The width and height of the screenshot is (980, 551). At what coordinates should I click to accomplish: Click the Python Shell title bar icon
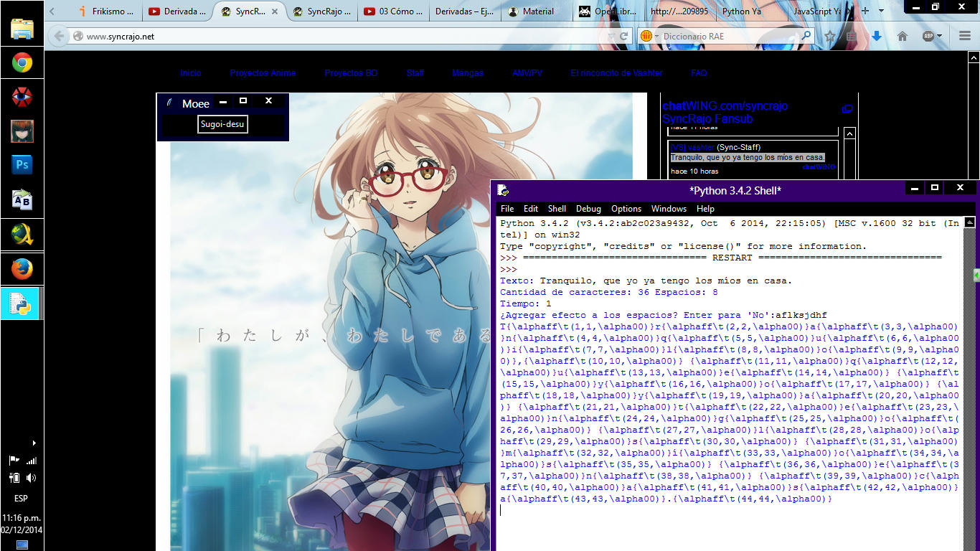pos(504,190)
